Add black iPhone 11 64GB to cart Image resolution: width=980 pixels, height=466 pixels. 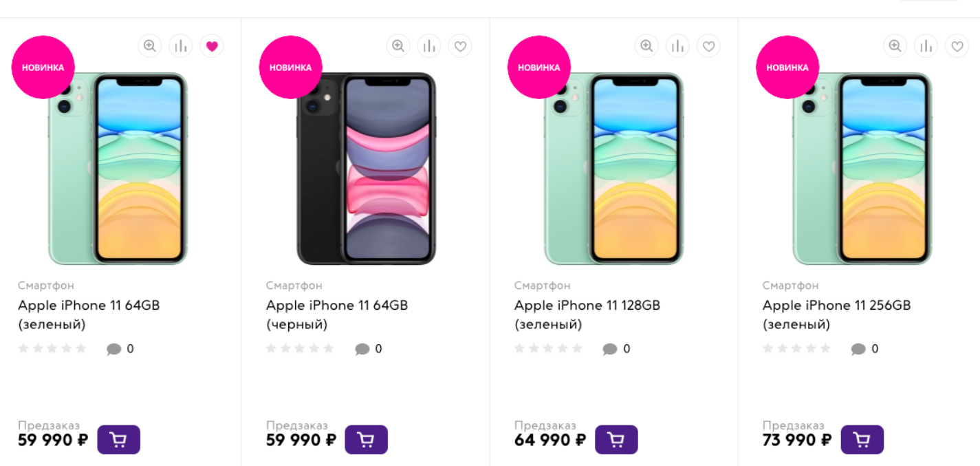[366, 440]
